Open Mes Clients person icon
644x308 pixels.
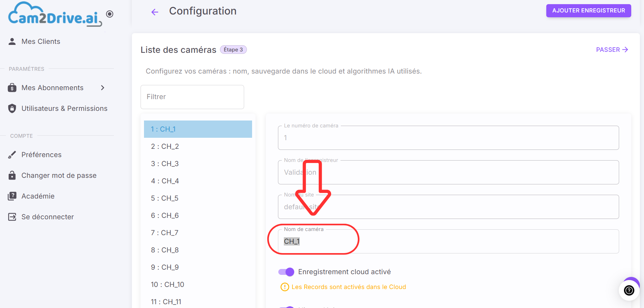coord(12,41)
